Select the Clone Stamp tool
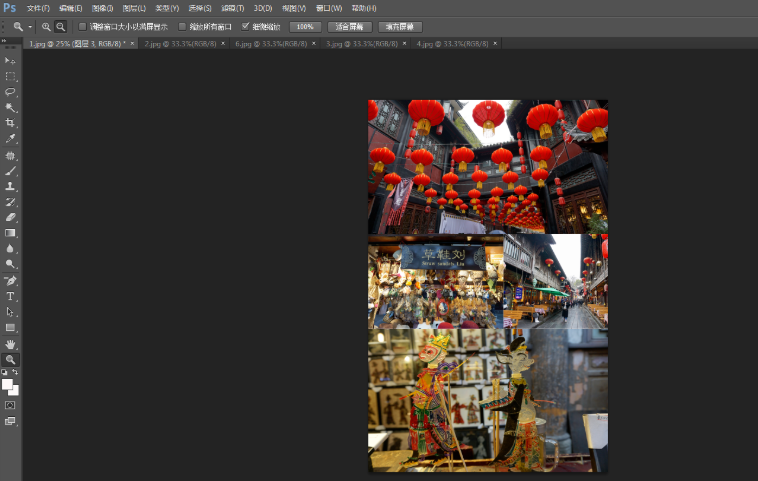This screenshot has width=758, height=481. click(10, 186)
